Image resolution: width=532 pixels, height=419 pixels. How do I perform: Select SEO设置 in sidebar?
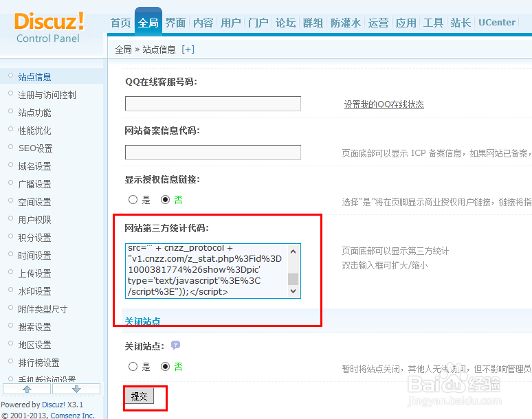(36, 148)
